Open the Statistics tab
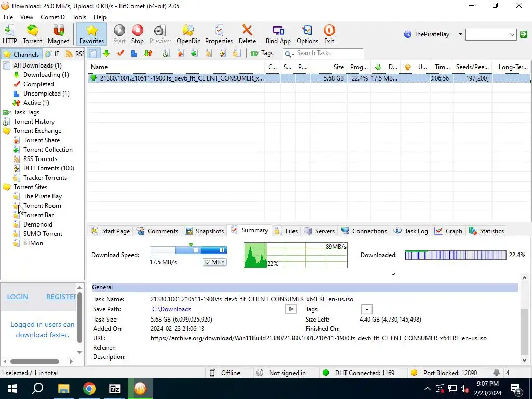This screenshot has width=532, height=399. pos(486,231)
